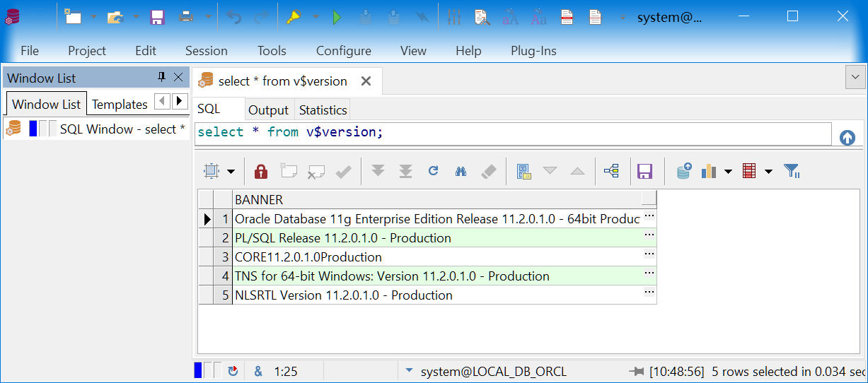Image resolution: width=868 pixels, height=383 pixels.
Task: Open the Preferences sliders icon
Action: point(454,17)
